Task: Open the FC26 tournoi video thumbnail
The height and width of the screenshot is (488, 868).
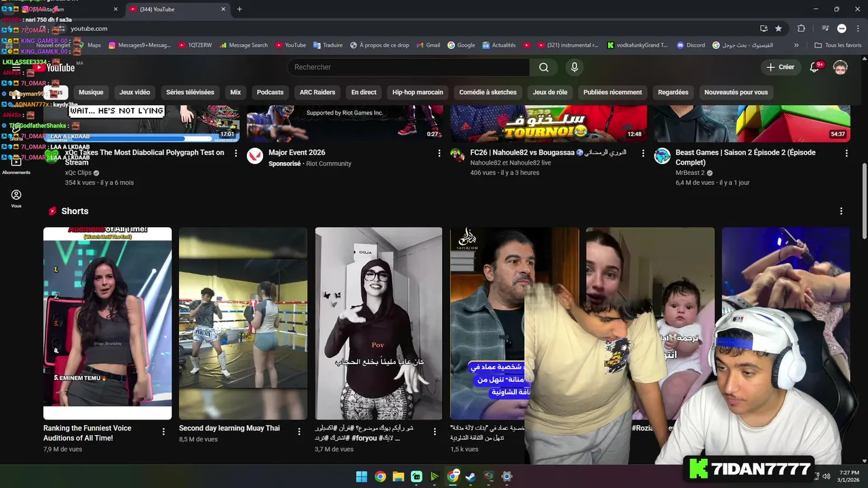Action: [x=549, y=123]
